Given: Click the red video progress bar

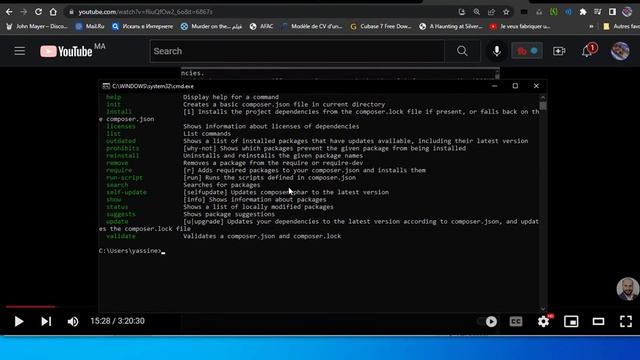Looking at the screenshot, I should 30,307.
